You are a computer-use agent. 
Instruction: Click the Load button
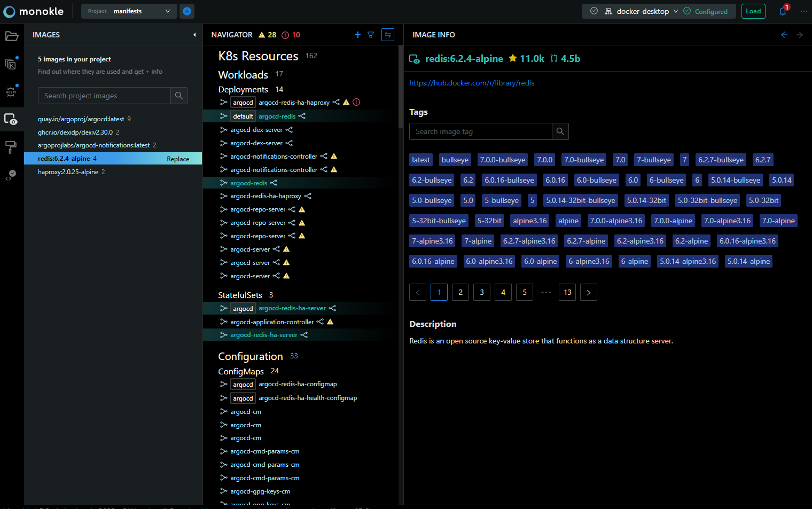tap(753, 11)
